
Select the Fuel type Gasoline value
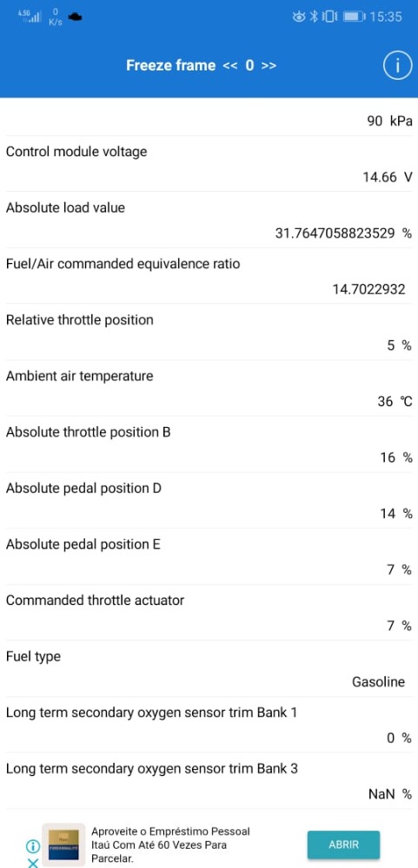pos(379,682)
